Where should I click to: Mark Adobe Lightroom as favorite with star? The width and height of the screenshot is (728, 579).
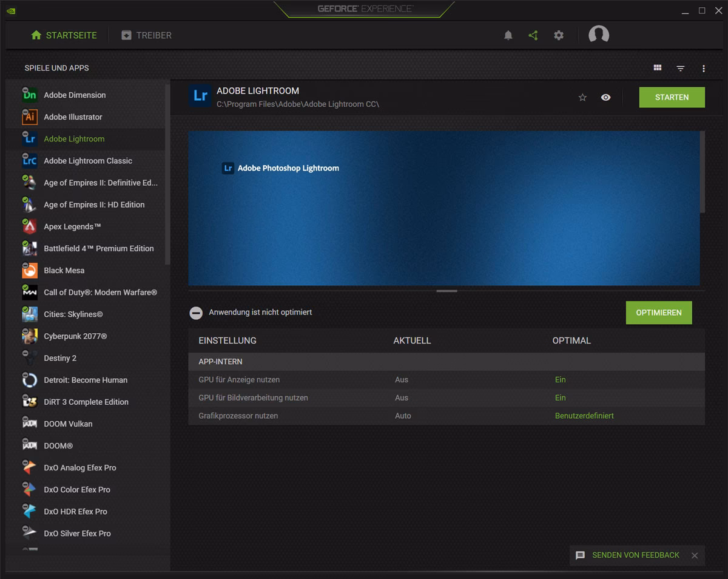tap(582, 97)
